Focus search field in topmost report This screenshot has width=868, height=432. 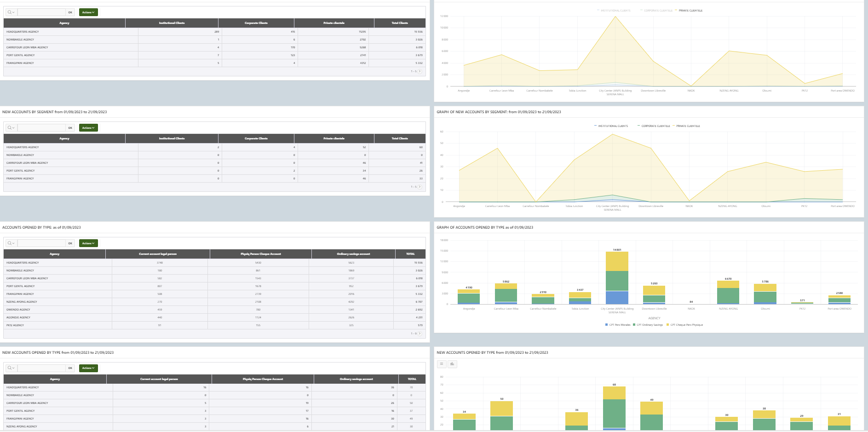tap(41, 12)
